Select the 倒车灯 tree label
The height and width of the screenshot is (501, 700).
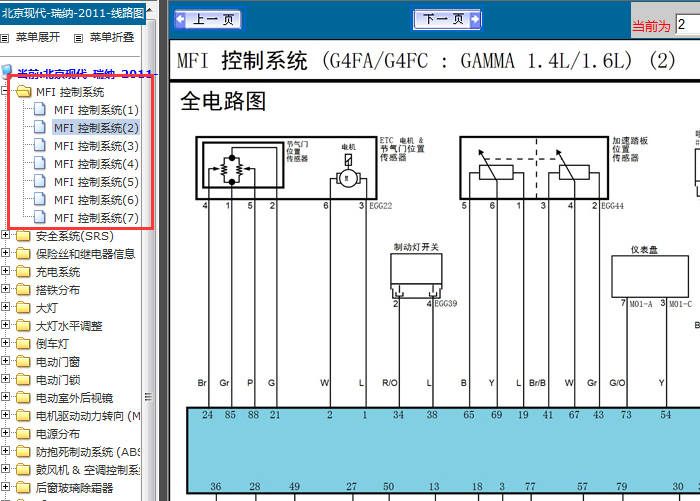point(52,344)
